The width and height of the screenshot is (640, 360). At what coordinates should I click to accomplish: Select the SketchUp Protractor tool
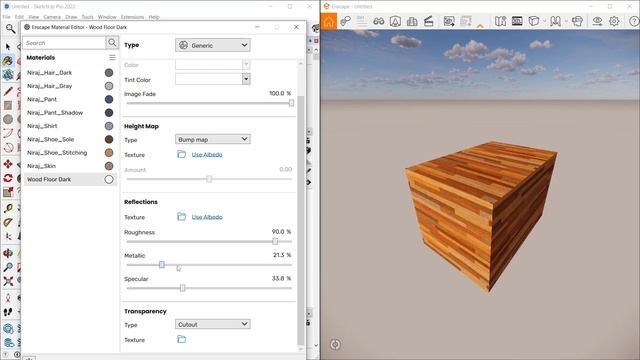[x=8, y=222]
